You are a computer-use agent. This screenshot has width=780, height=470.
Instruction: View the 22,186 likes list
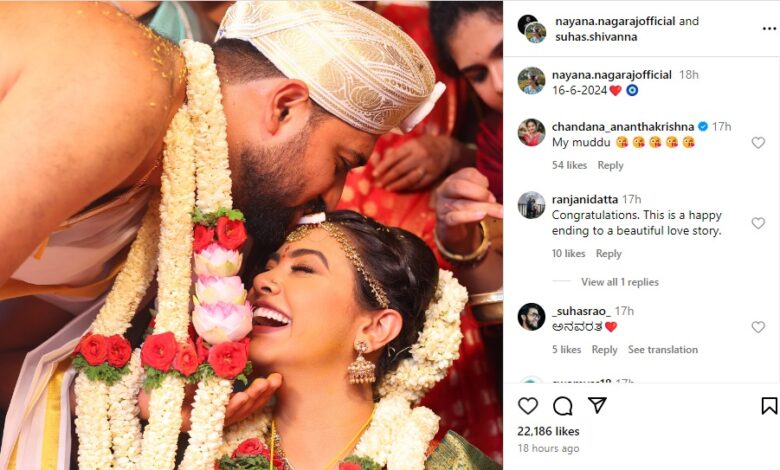(548, 431)
